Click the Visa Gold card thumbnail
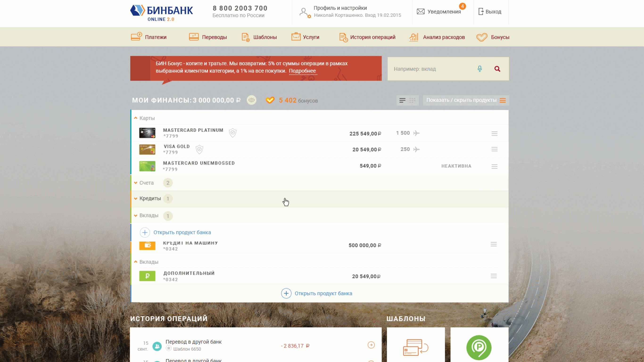Image resolution: width=644 pixels, height=362 pixels. point(147,149)
